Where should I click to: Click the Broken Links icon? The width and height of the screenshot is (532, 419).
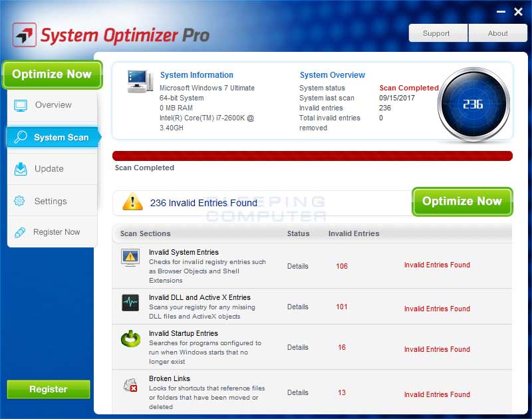point(130,385)
